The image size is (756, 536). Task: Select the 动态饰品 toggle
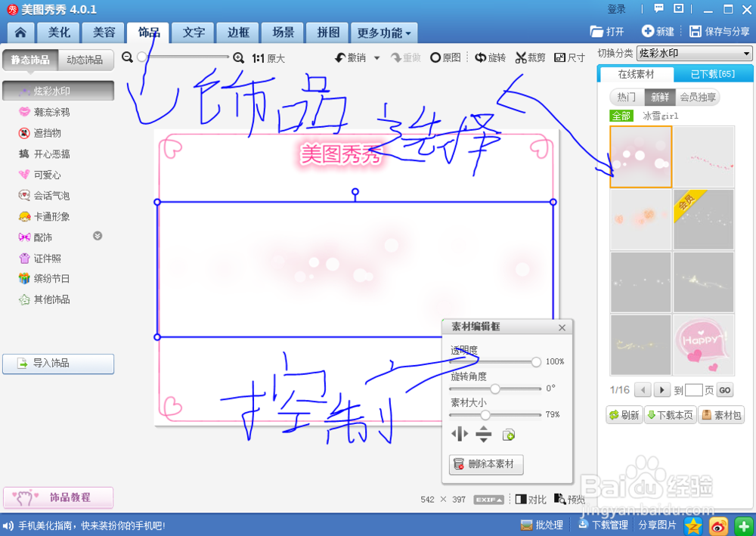click(x=85, y=60)
